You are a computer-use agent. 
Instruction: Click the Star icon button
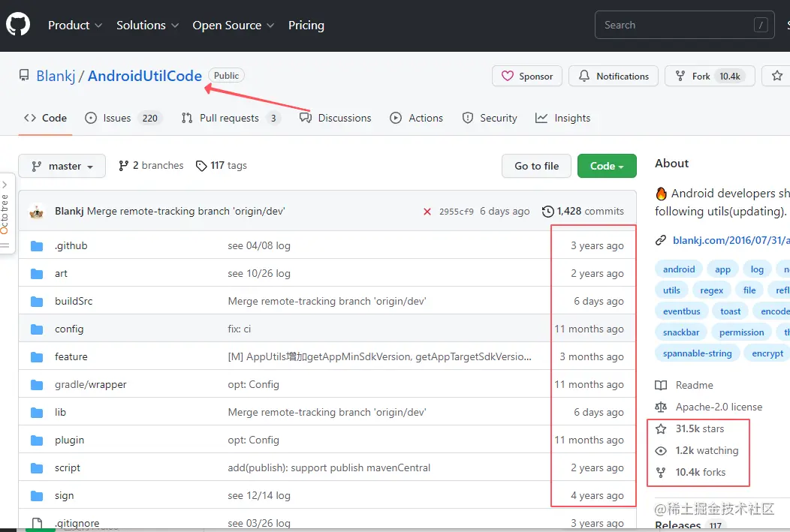tap(777, 76)
